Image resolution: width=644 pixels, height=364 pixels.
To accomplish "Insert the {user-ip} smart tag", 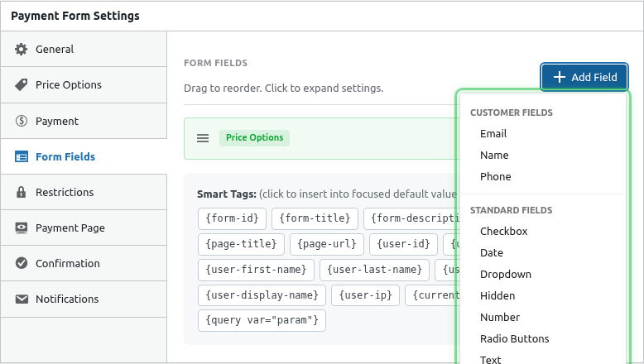I will (366, 295).
